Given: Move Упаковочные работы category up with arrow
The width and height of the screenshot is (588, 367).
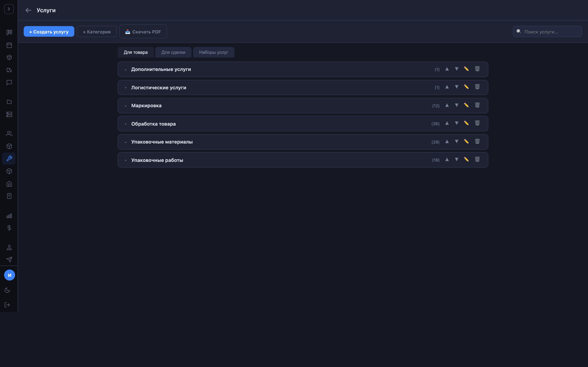Looking at the screenshot, I should (447, 159).
